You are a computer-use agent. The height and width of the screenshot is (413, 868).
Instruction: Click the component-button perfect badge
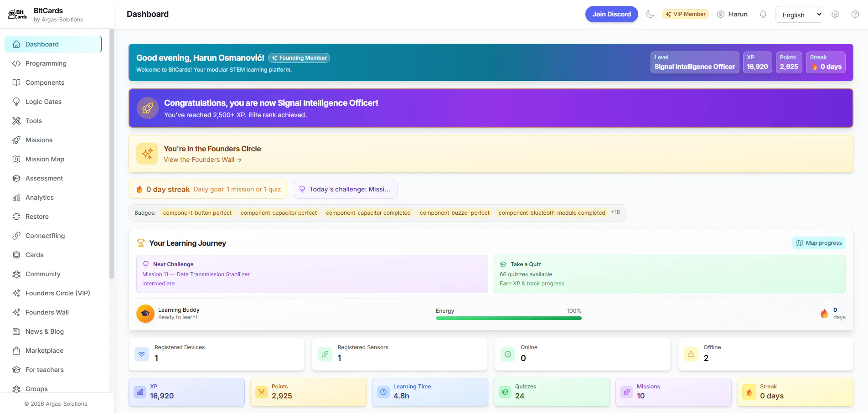(197, 213)
